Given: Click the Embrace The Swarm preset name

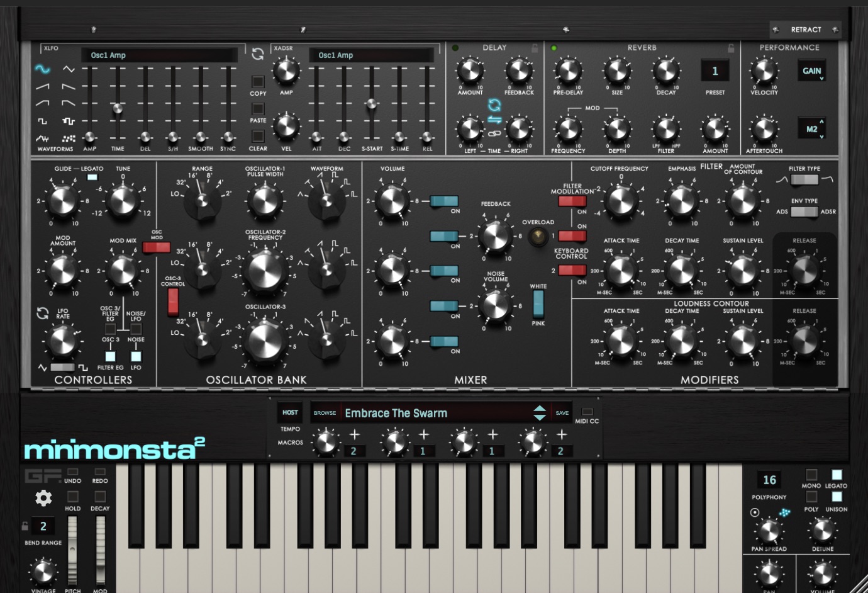Looking at the screenshot, I should [396, 413].
